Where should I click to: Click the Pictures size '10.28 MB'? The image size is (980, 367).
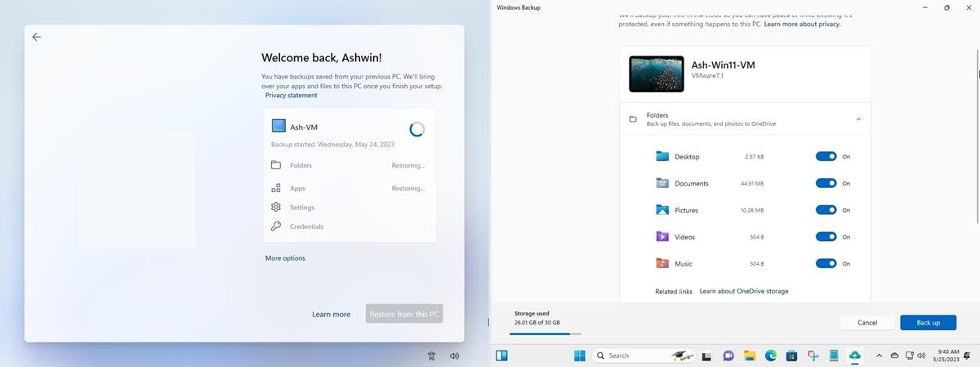tap(752, 210)
